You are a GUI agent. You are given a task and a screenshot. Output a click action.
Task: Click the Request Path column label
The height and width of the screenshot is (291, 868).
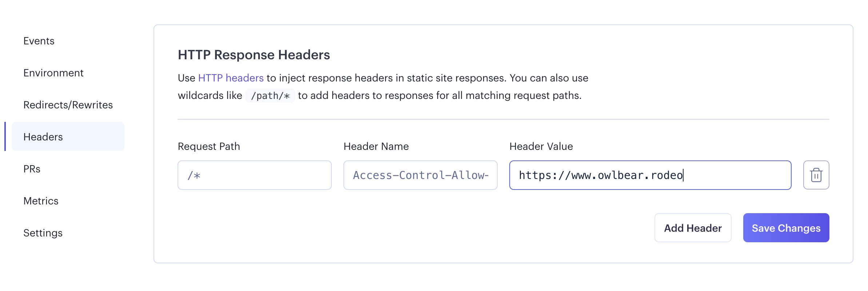pyautogui.click(x=208, y=146)
